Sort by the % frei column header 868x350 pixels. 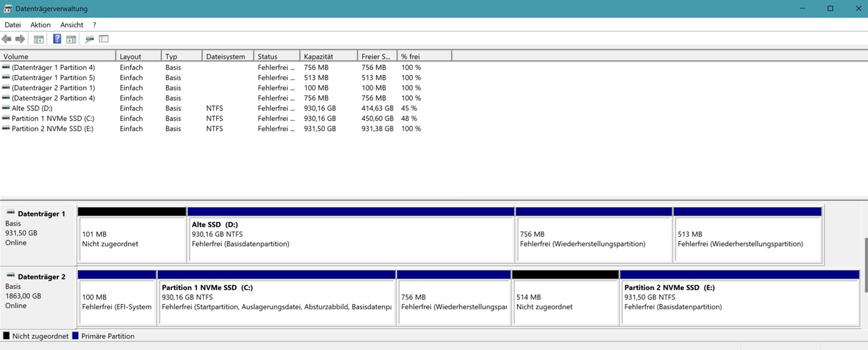pyautogui.click(x=424, y=56)
